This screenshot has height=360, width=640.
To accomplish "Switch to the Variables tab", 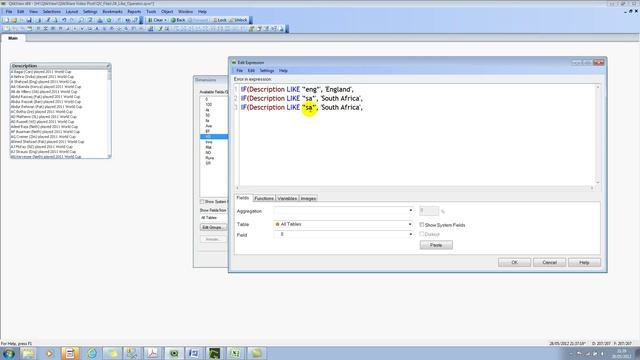I will point(287,198).
